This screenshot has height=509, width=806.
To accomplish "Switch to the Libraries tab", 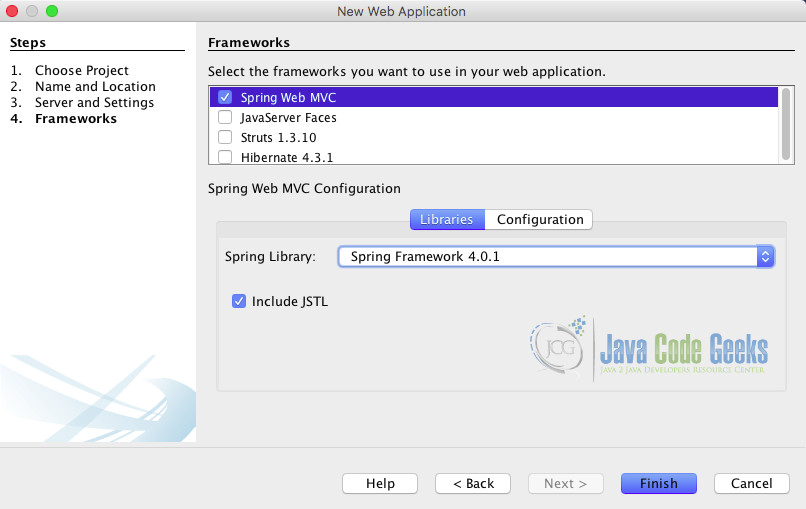I will 447,220.
